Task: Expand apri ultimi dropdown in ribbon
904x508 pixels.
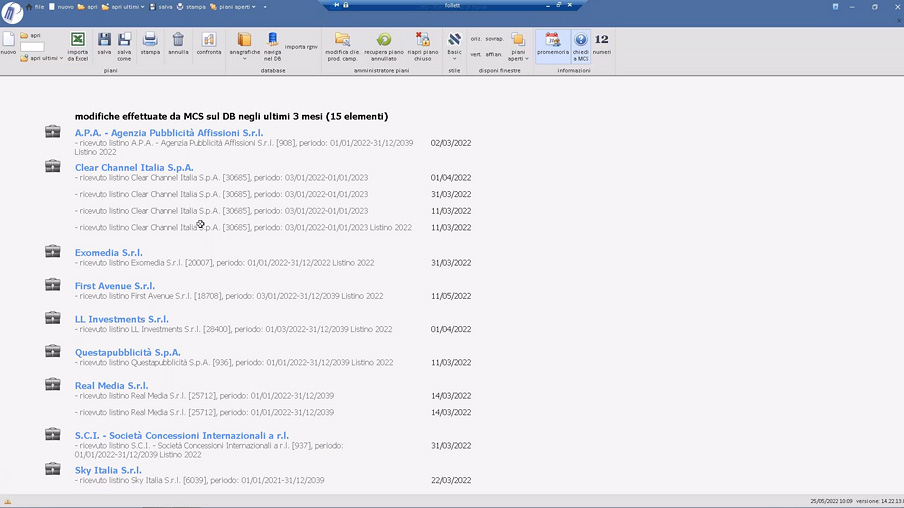Action: pos(42,58)
